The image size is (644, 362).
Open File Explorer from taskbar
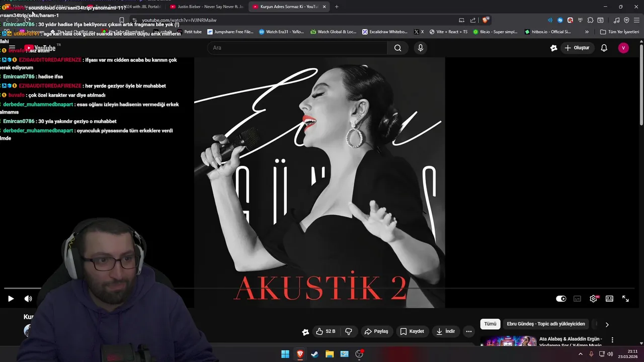point(330,354)
